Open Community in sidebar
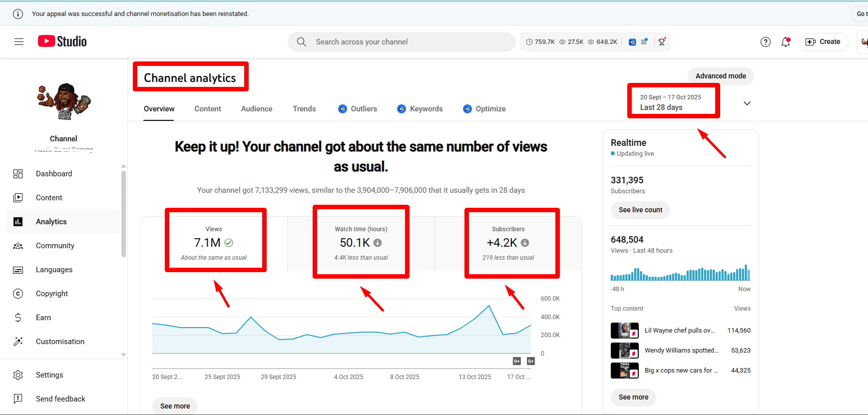The image size is (868, 415). (x=63, y=246)
